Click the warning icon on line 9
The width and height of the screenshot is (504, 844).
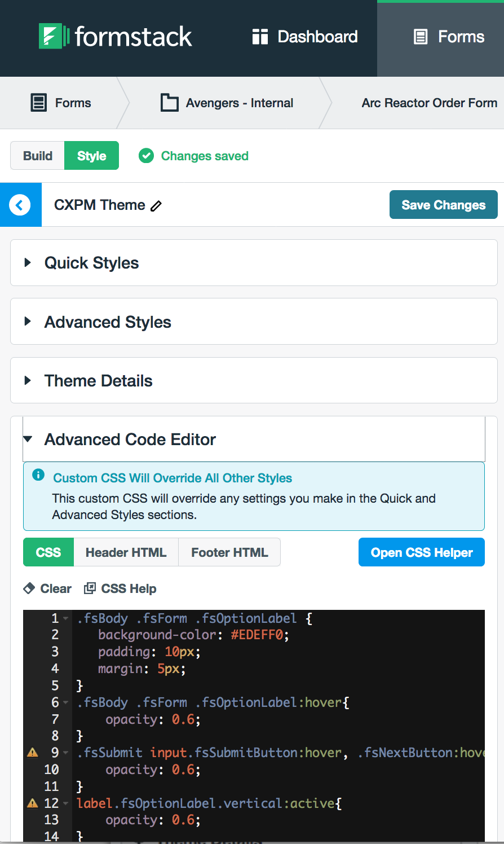[32, 752]
